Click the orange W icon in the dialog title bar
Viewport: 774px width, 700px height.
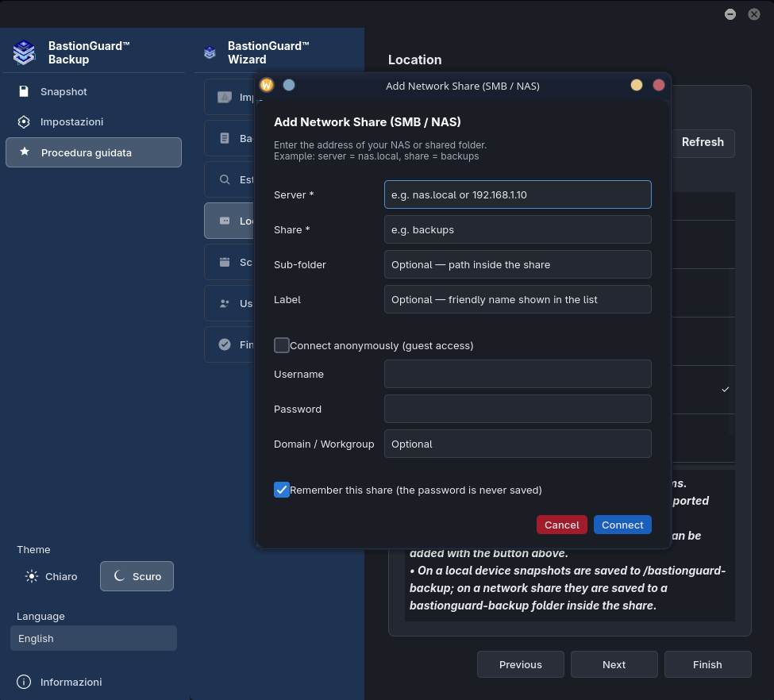point(267,86)
